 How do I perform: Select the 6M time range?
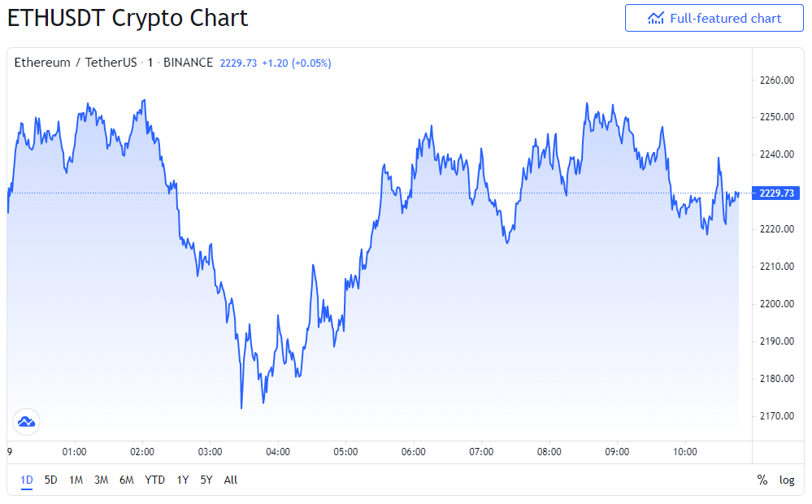(126, 480)
